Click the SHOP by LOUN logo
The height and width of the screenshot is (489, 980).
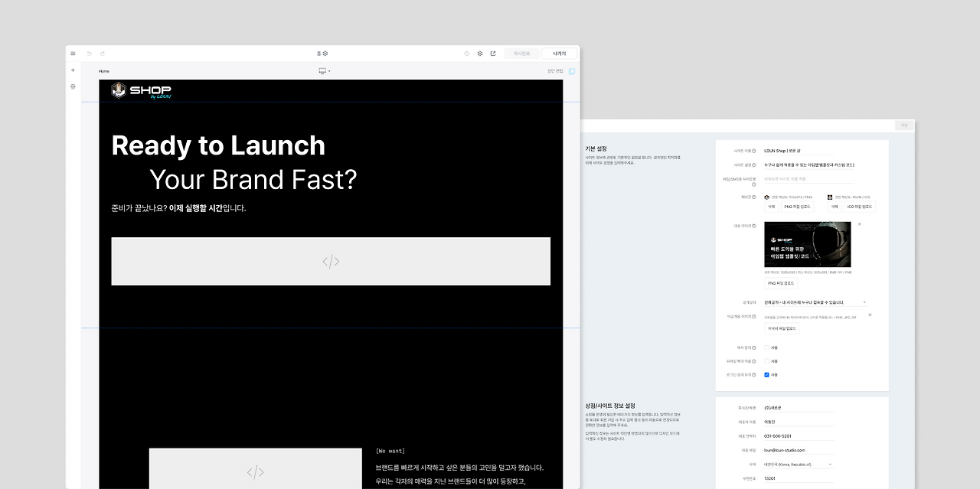coord(141,90)
